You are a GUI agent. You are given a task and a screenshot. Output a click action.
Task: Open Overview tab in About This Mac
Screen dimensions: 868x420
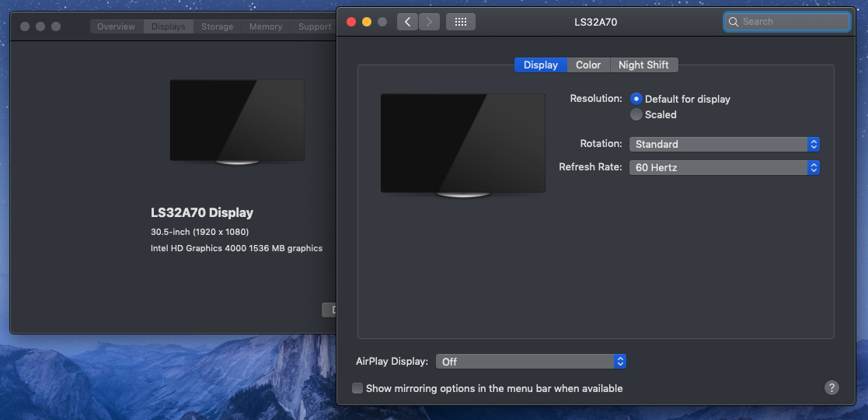pos(117,26)
